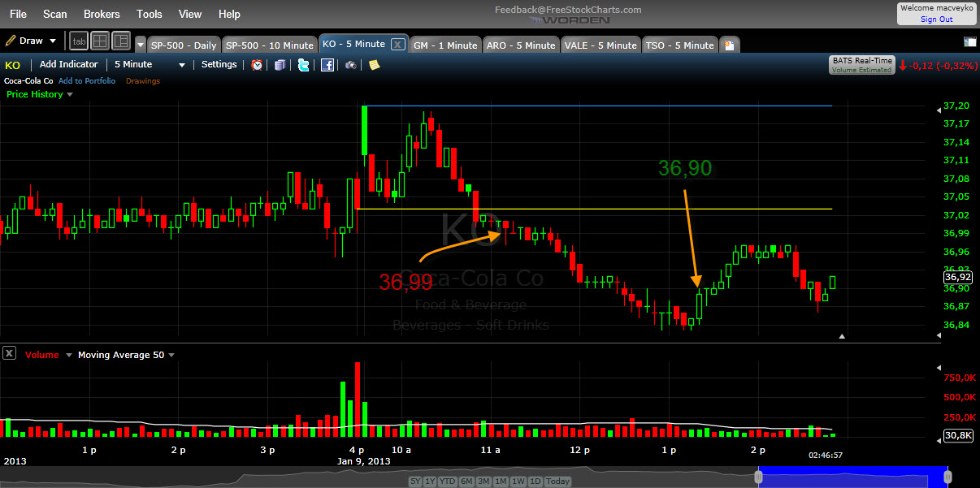980x488 pixels.
Task: Open the Draw tool menu
Action: tap(31, 41)
